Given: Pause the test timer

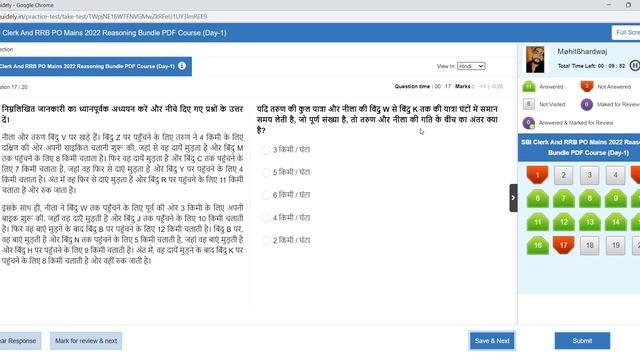Looking at the screenshot, I should click(635, 65).
